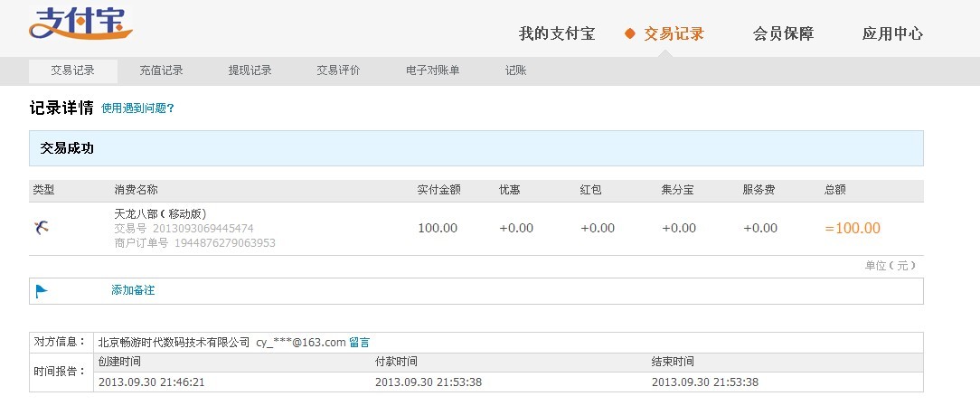This screenshot has width=980, height=415.
Task: Click the orange diamond beside 交易记录
Action: [x=630, y=33]
